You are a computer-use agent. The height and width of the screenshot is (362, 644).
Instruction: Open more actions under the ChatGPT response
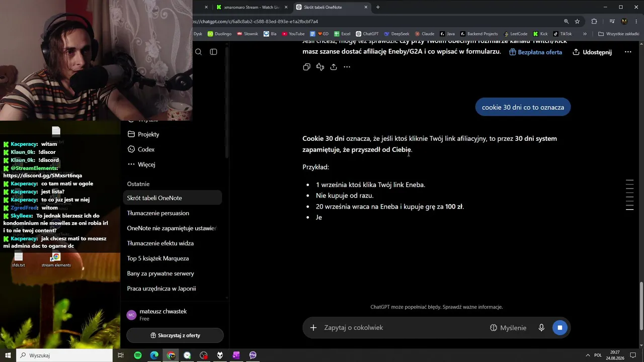[x=347, y=67]
